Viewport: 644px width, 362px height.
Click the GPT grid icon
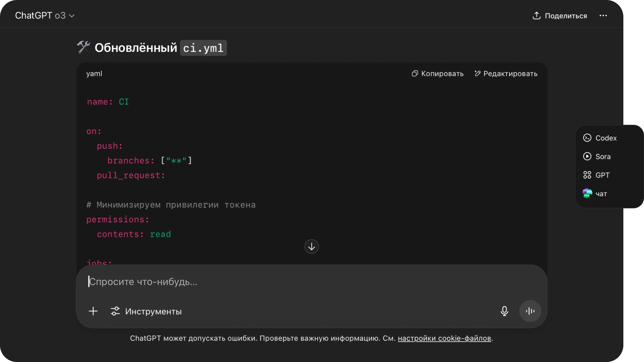coord(587,175)
